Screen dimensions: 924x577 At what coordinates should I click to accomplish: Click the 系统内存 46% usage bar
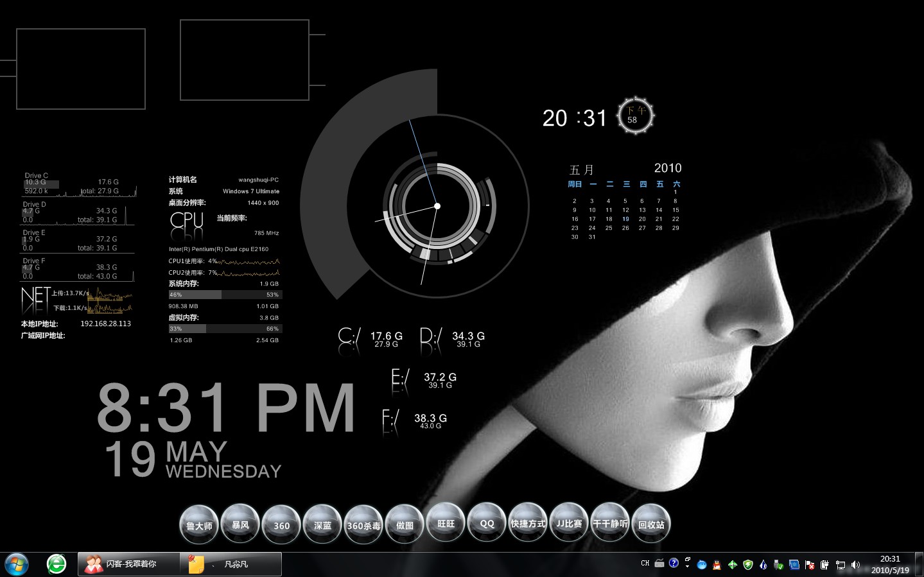tap(225, 295)
